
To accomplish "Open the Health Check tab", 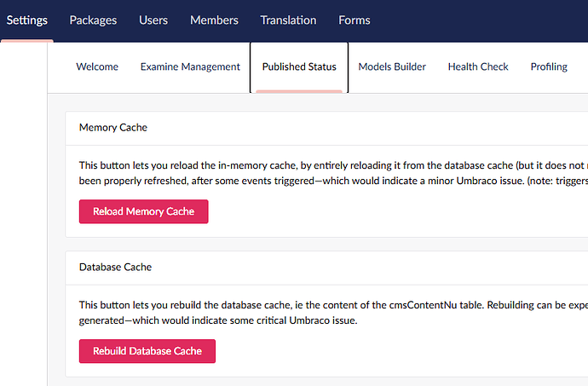I will point(478,66).
